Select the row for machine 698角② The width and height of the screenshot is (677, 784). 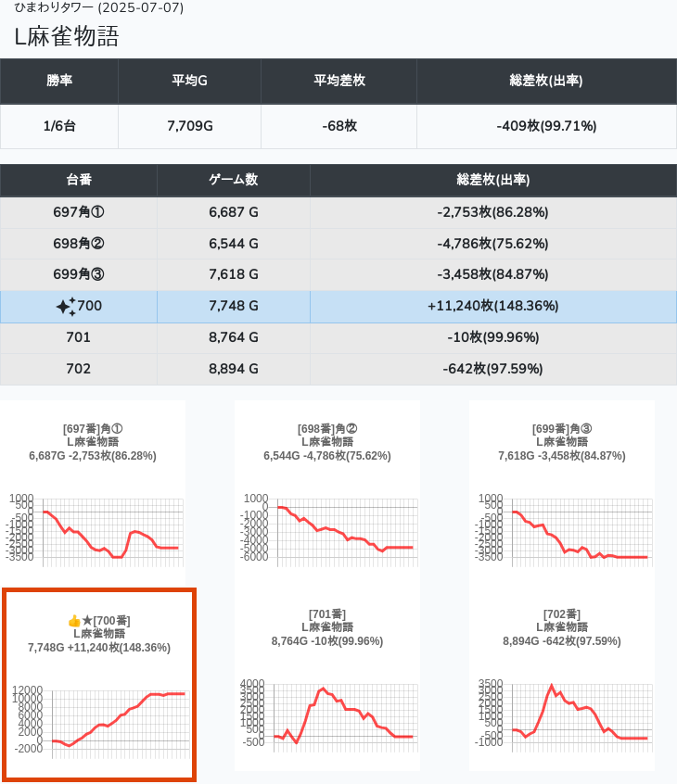338,244
